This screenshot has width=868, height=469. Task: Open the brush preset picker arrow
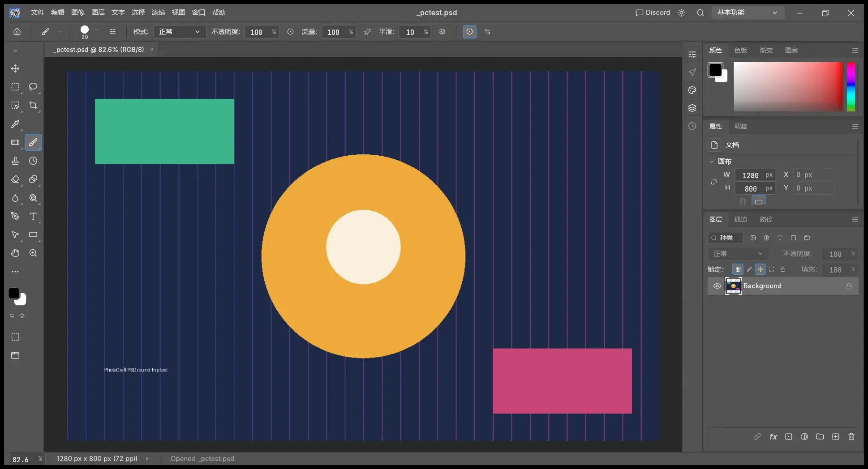[96, 30]
